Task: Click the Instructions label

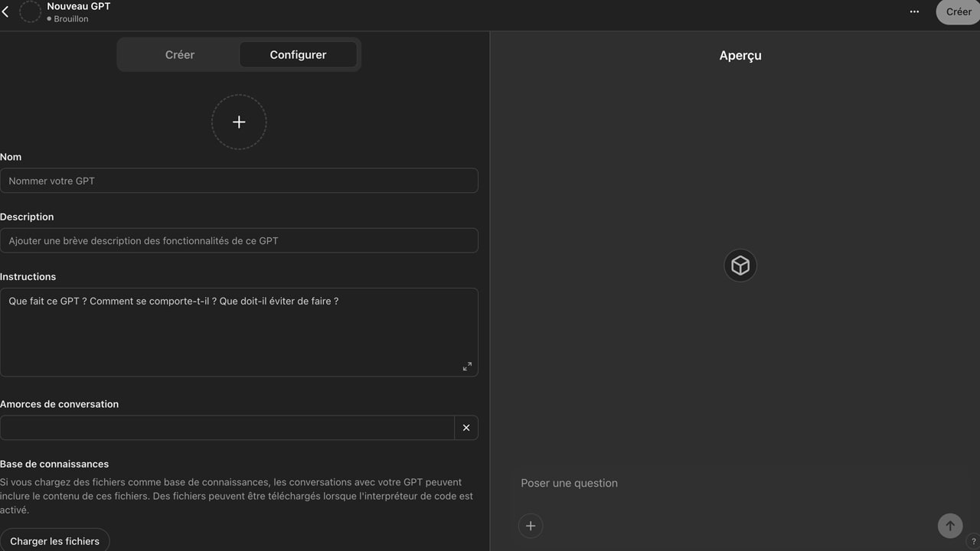Action: tap(28, 276)
